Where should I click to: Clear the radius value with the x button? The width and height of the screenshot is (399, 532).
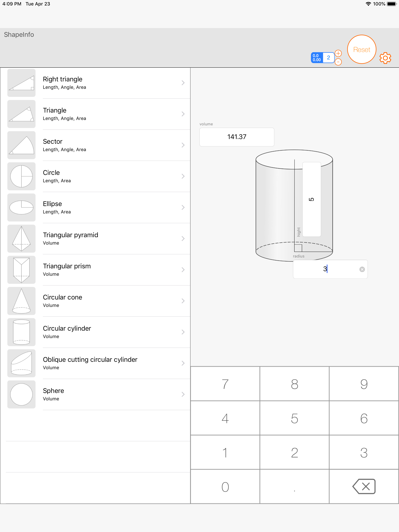pyautogui.click(x=362, y=269)
